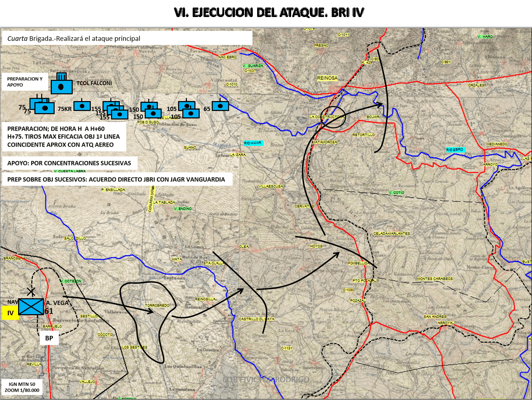Select the PREPARACION; DE HORA H text box
The image size is (532, 400).
tap(64, 137)
